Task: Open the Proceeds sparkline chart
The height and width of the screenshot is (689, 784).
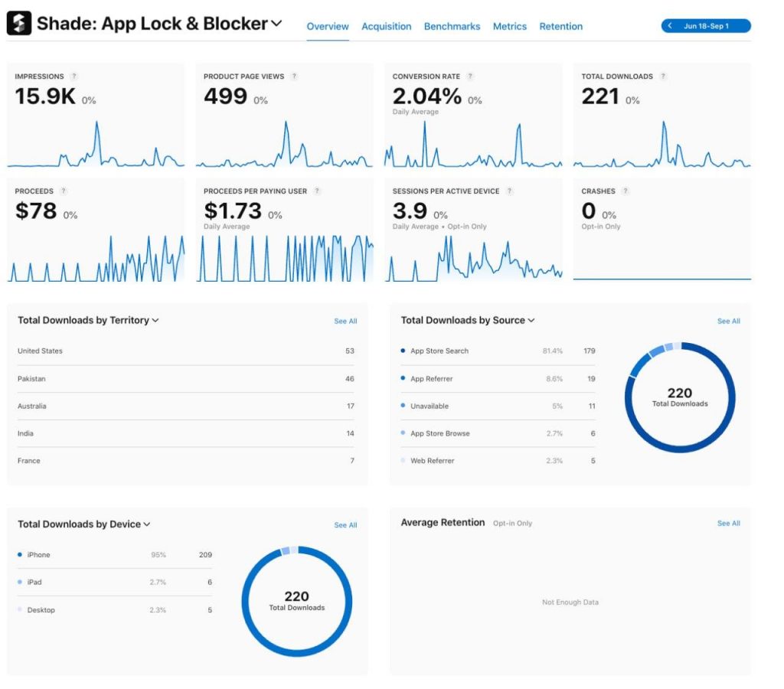Action: click(x=96, y=258)
